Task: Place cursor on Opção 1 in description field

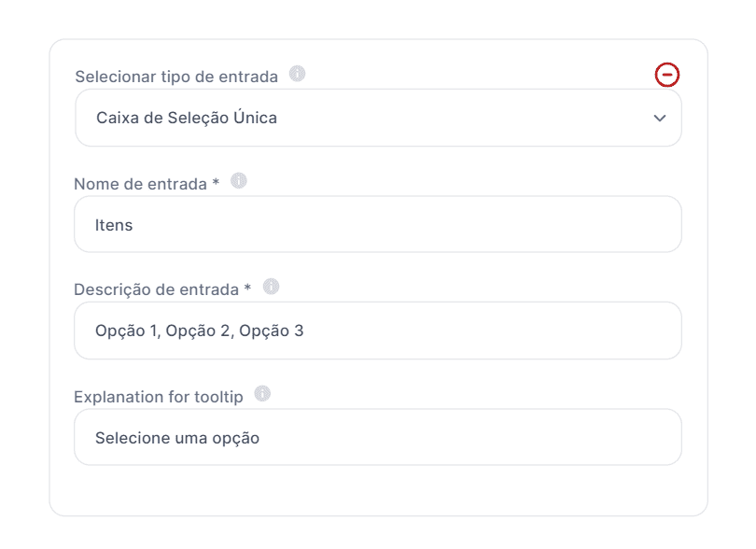Action: pos(126,331)
